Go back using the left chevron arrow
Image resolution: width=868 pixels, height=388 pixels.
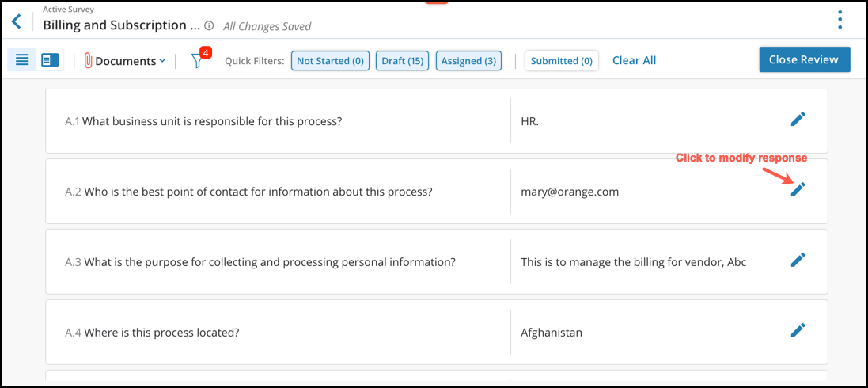[x=17, y=21]
